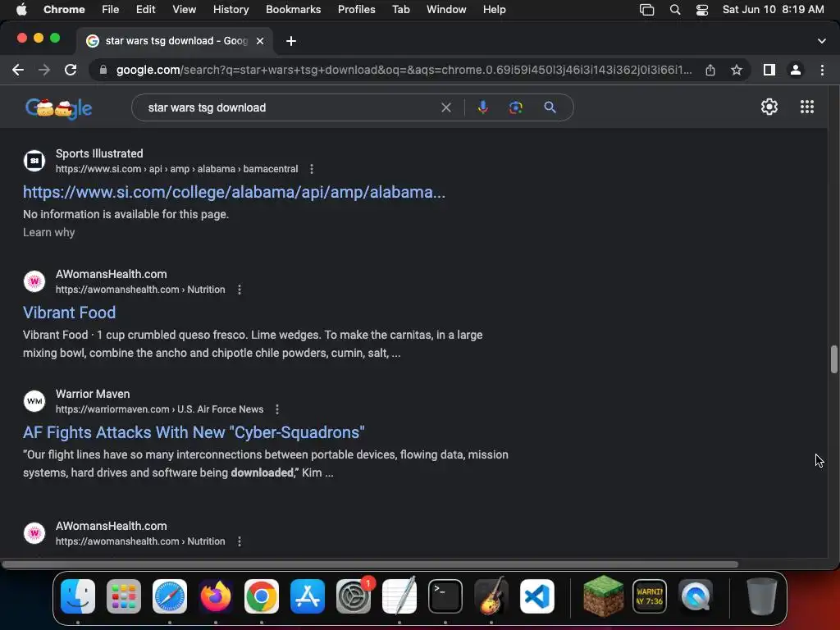Open Terminal from the Dock
This screenshot has width=840, height=630.
click(x=445, y=596)
